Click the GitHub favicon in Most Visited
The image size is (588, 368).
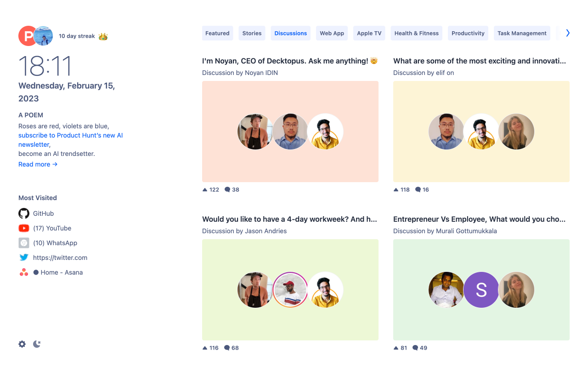[24, 213]
